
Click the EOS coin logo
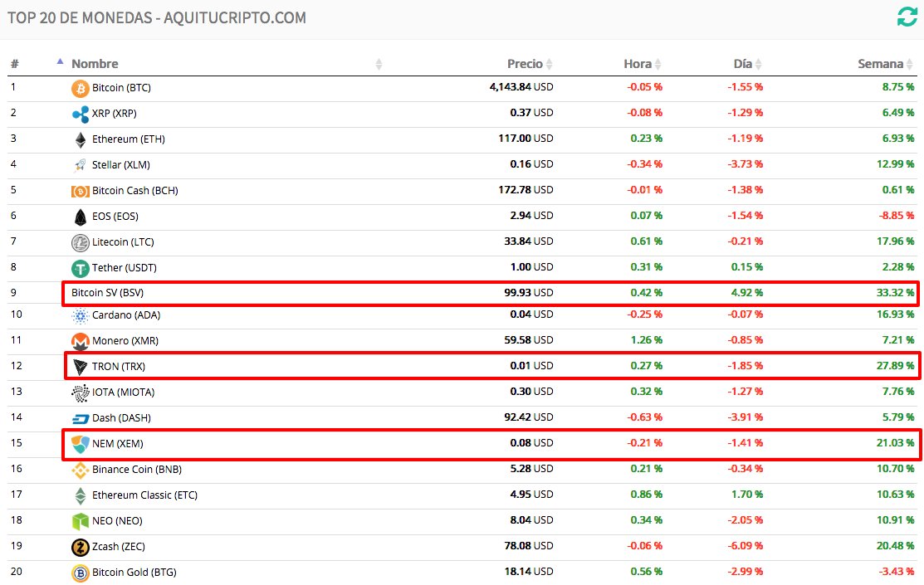coord(81,217)
